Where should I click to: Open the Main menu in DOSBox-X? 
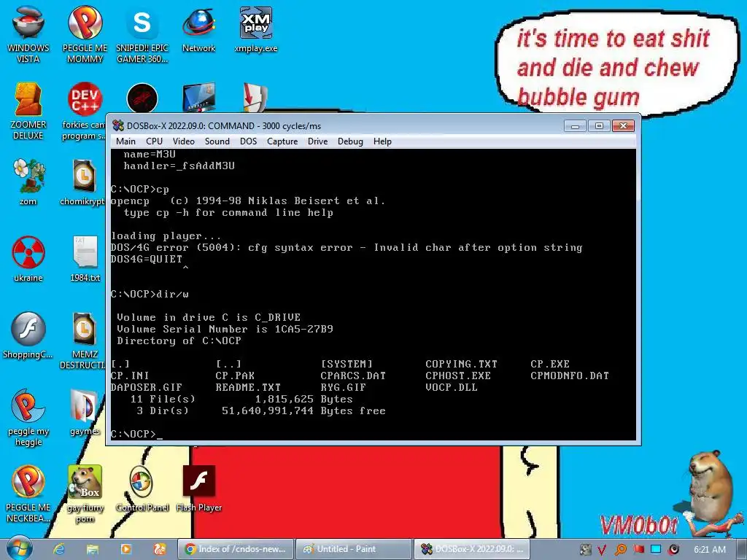pyautogui.click(x=125, y=141)
